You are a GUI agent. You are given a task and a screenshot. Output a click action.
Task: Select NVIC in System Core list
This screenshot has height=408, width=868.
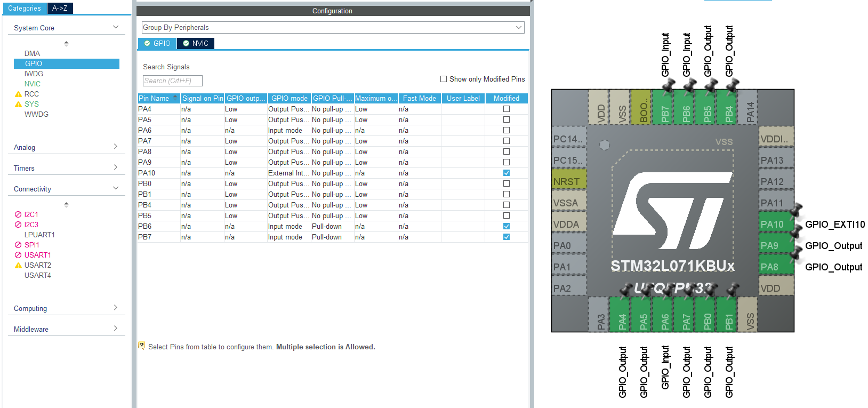[x=33, y=84]
